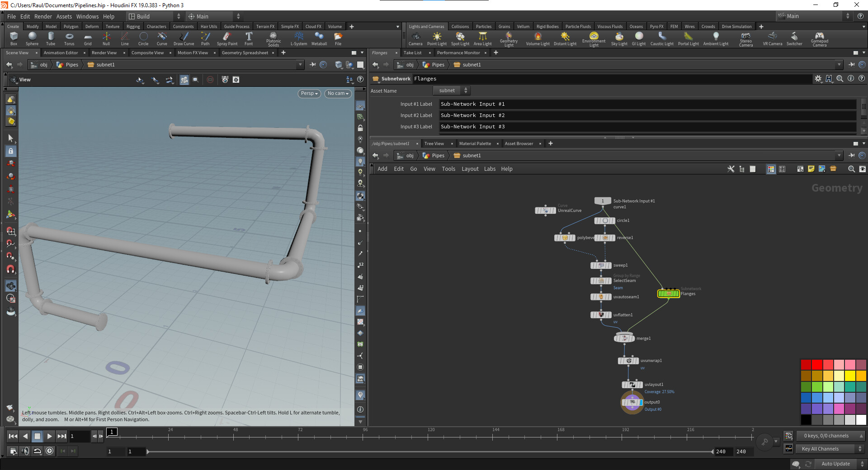Viewport: 868px width, 470px height.
Task: Open the No cam dropdown
Action: click(337, 94)
